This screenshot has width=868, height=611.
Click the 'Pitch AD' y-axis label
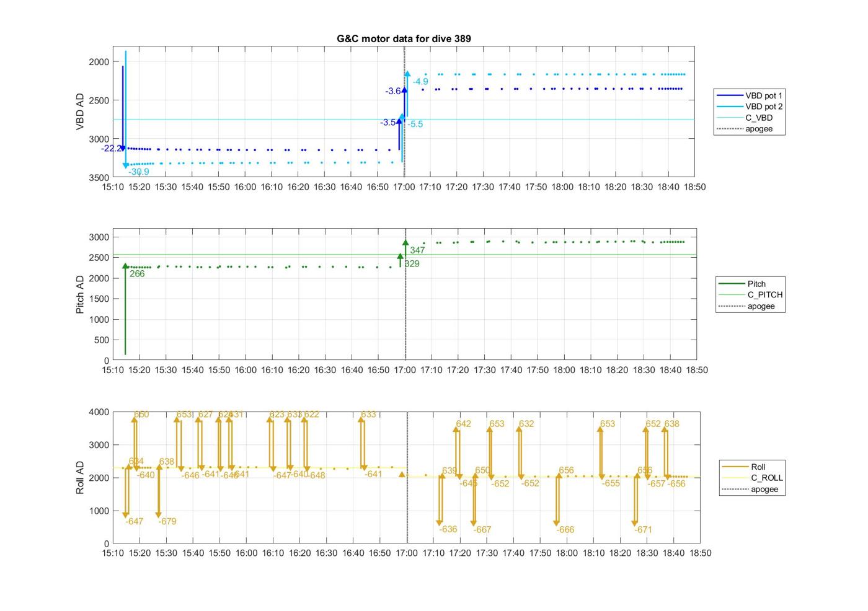80,295
